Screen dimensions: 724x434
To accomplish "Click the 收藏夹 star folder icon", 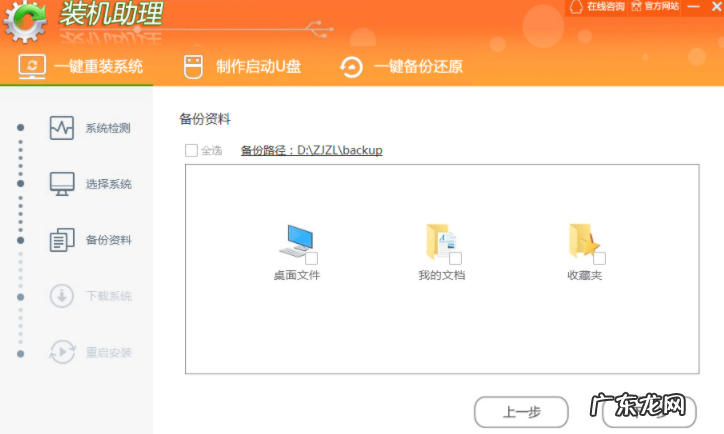I will 584,241.
